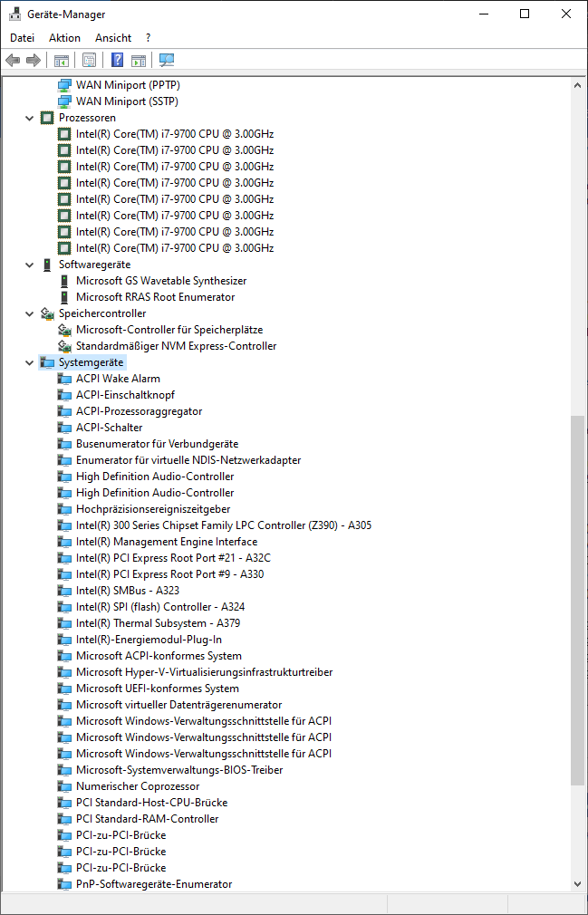Click the Back arrow toolbar icon
Image resolution: width=588 pixels, height=915 pixels.
pyautogui.click(x=13, y=60)
